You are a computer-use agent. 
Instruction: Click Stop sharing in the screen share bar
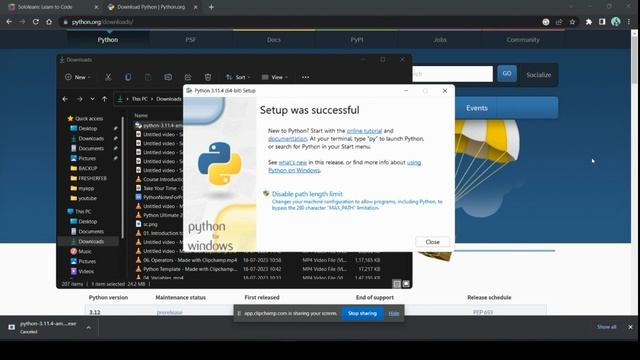coord(362,313)
